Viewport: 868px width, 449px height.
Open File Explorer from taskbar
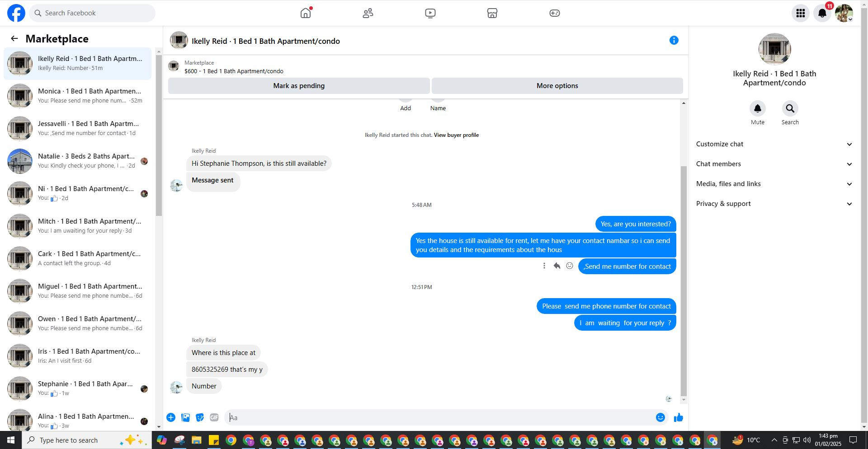(x=197, y=440)
